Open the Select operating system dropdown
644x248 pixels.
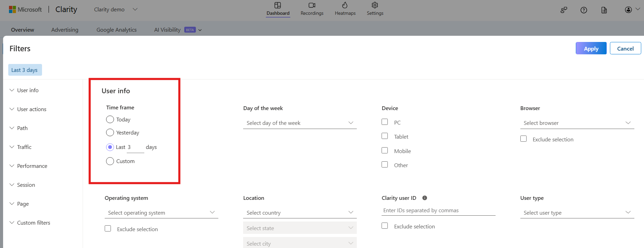(x=161, y=213)
